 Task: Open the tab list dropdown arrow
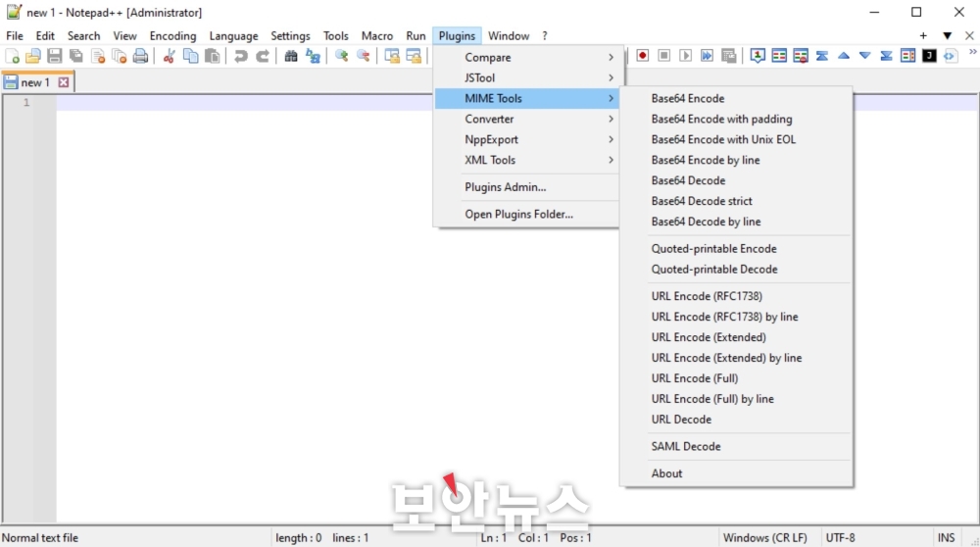948,35
